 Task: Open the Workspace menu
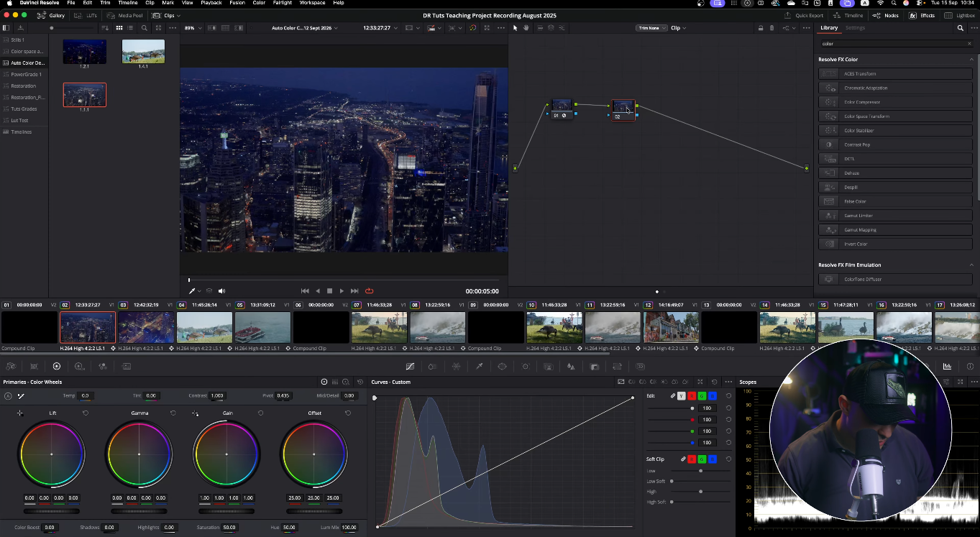pyautogui.click(x=312, y=3)
